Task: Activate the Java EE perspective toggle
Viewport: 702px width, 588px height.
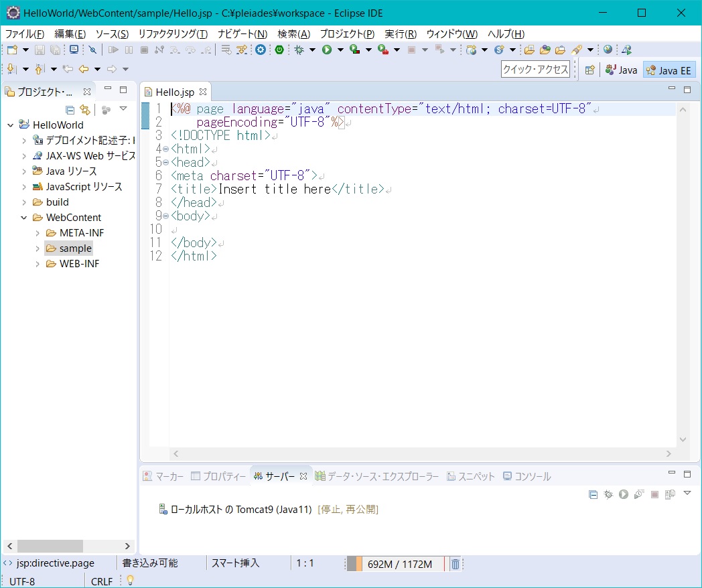Action: (669, 69)
